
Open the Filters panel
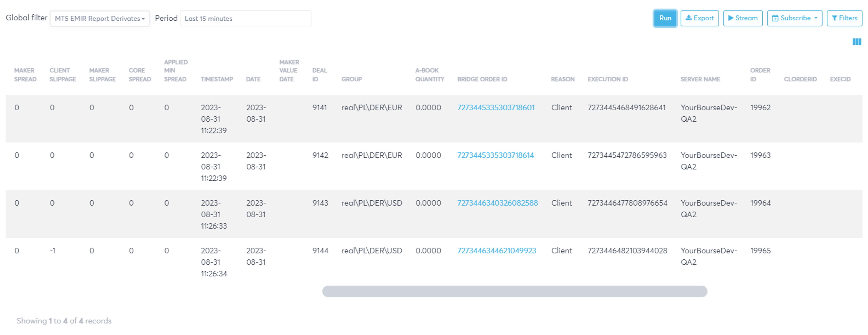[844, 18]
